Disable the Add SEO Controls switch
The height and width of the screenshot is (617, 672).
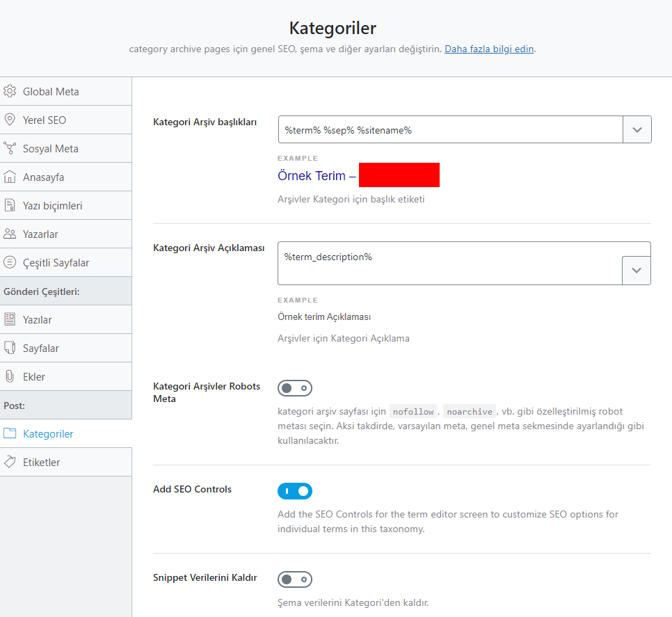pos(295,491)
